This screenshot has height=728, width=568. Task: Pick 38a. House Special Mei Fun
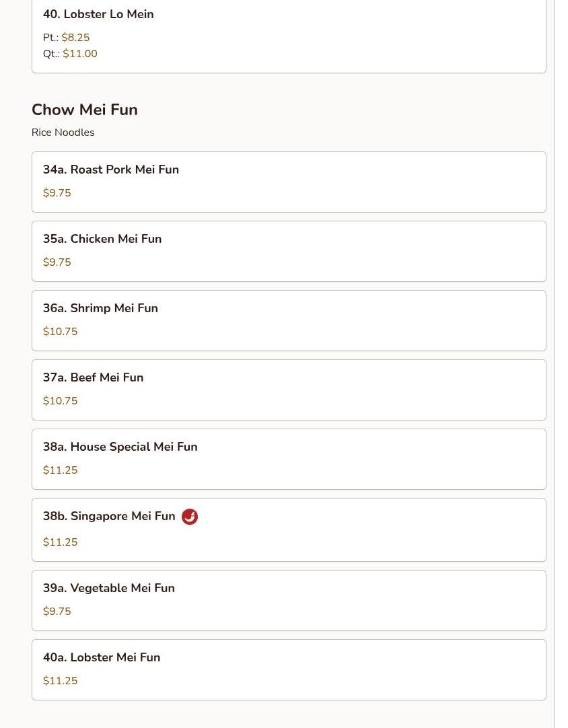click(x=120, y=447)
